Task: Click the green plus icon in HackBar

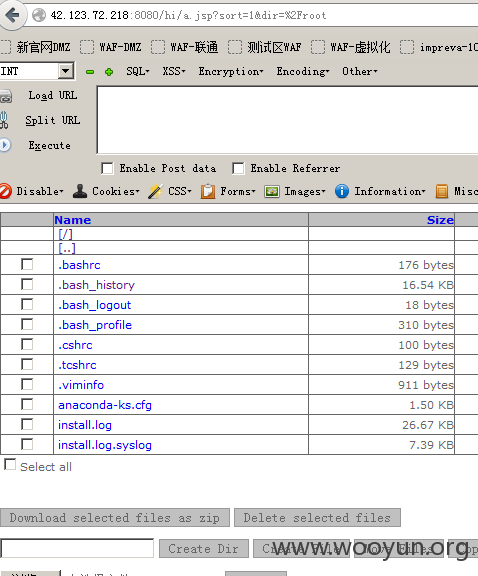Action: pyautogui.click(x=109, y=72)
